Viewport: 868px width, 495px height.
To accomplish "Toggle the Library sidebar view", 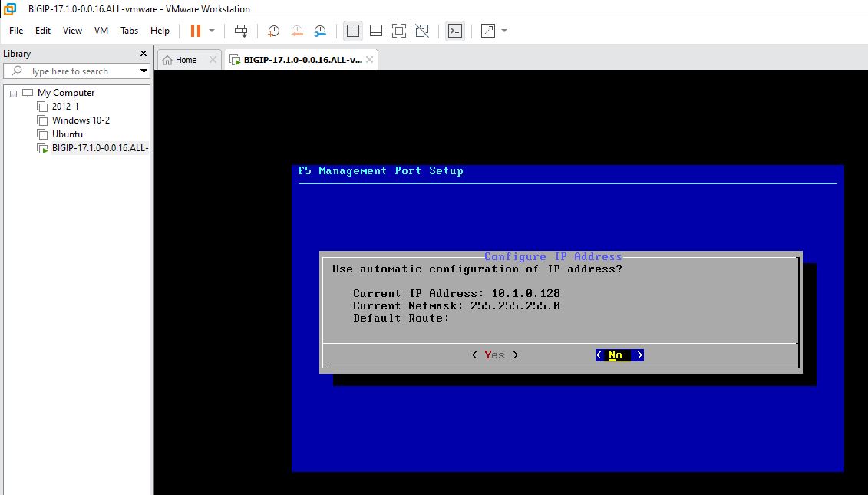I will tap(353, 31).
